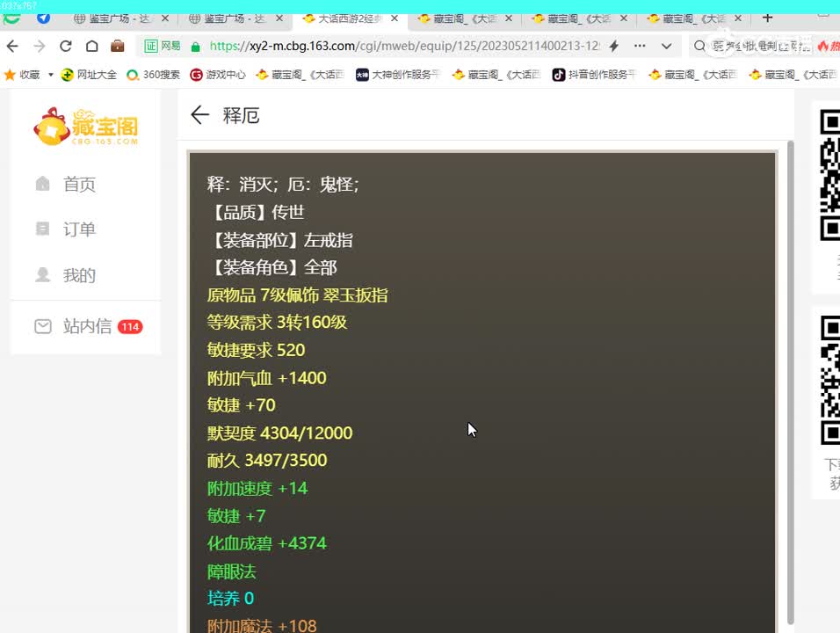Click inside the address bar URL field
This screenshot has height=633, width=840.
(x=395, y=46)
